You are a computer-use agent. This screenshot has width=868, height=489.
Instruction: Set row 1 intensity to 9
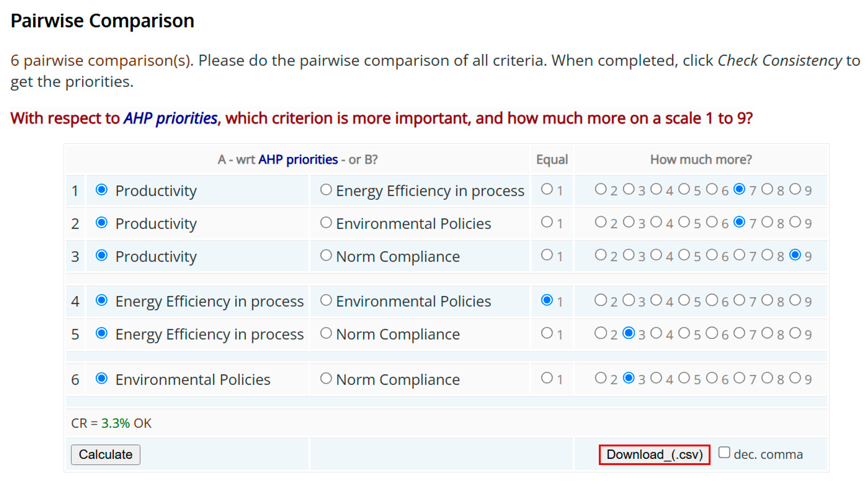click(x=795, y=189)
